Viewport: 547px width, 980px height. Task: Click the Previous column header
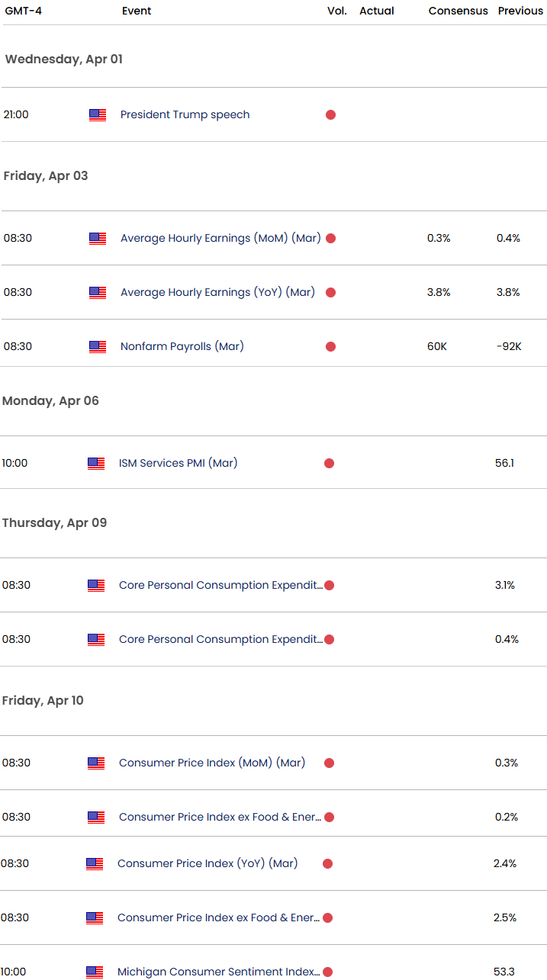point(520,11)
